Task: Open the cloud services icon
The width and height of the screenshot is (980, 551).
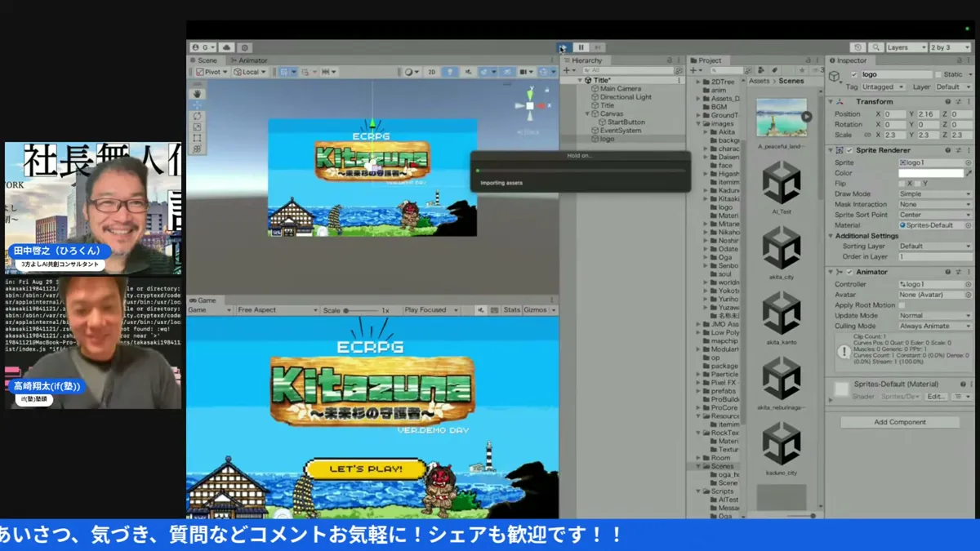Action: point(227,48)
